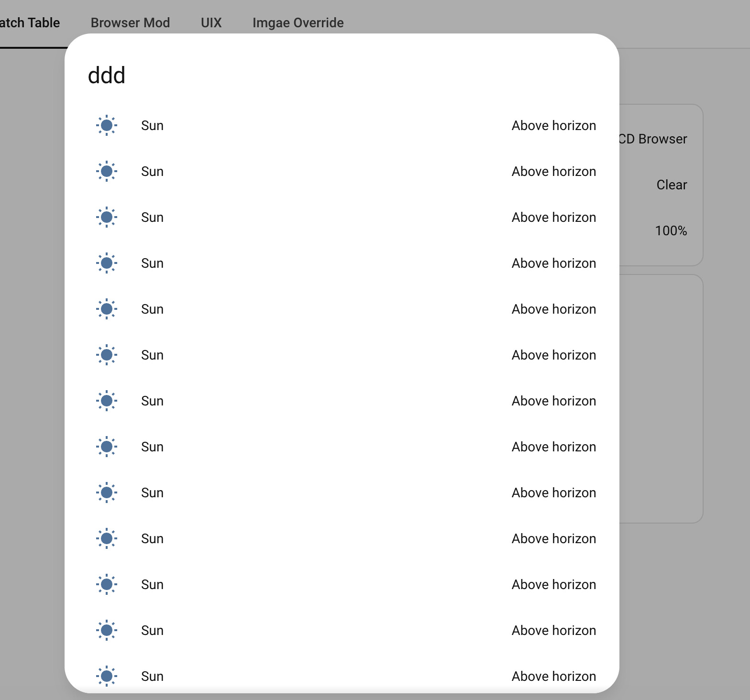Click the Sun icon in the seventh row
This screenshot has width=750, height=700.
[x=107, y=401]
